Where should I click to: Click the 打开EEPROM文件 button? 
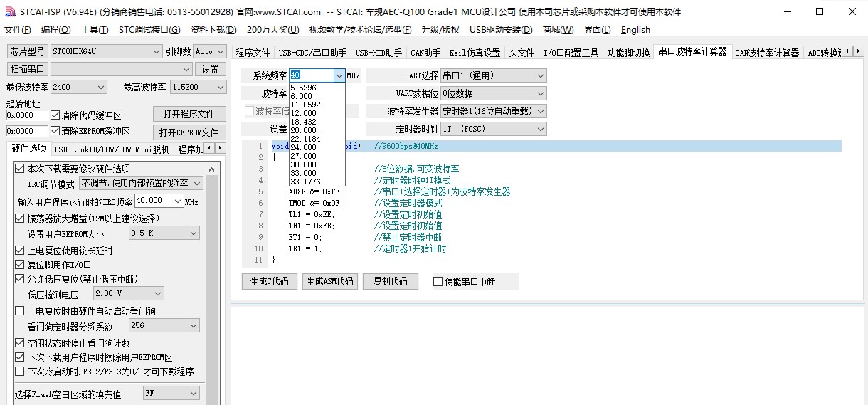pos(189,132)
